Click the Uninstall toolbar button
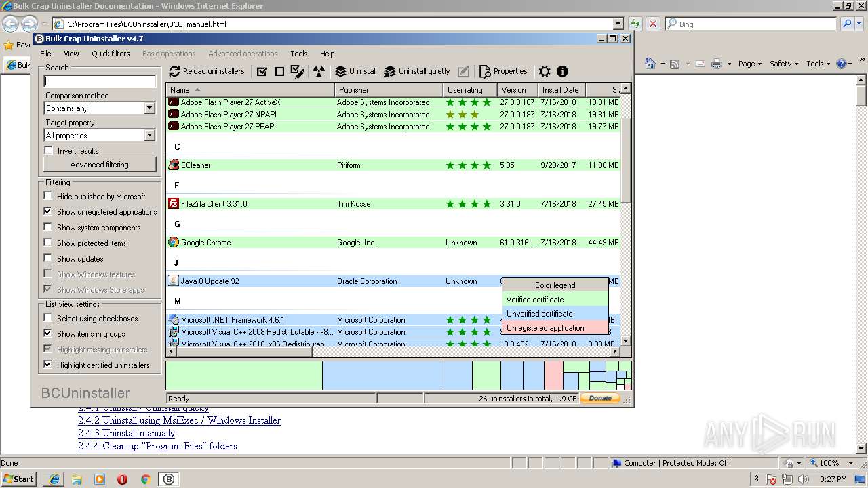The image size is (868, 488). (356, 71)
